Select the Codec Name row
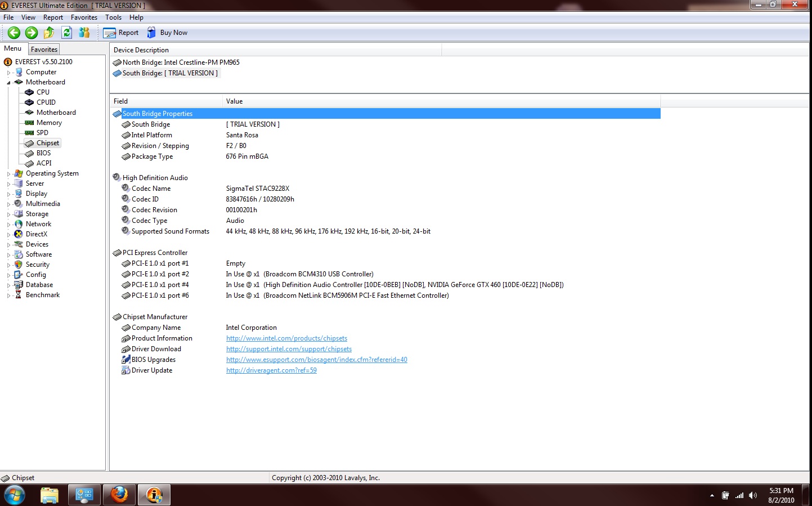 386,189
